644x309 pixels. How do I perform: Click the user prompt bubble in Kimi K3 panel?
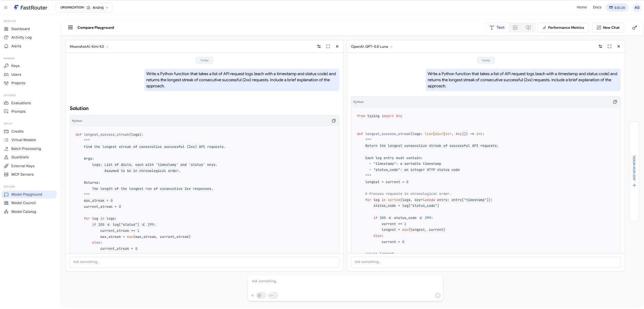(241, 80)
